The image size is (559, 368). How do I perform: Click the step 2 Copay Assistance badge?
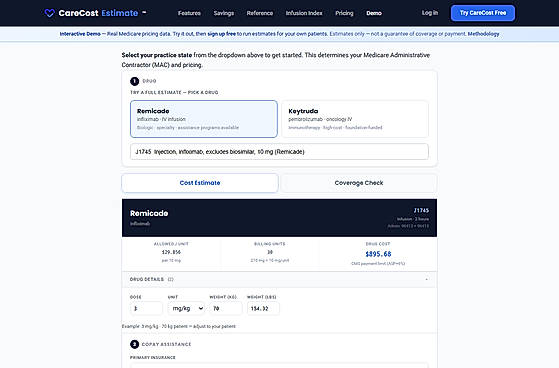(134, 344)
